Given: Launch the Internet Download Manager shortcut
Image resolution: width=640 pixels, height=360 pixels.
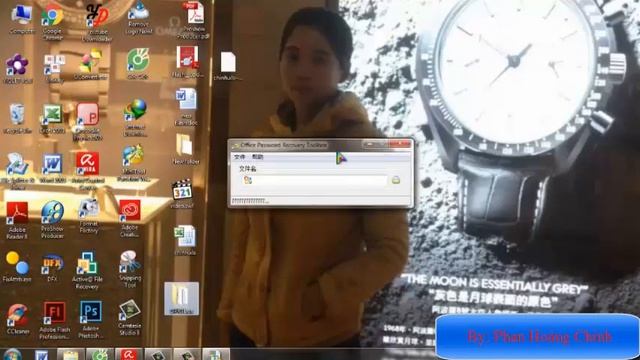Looking at the screenshot, I should coord(136,118).
